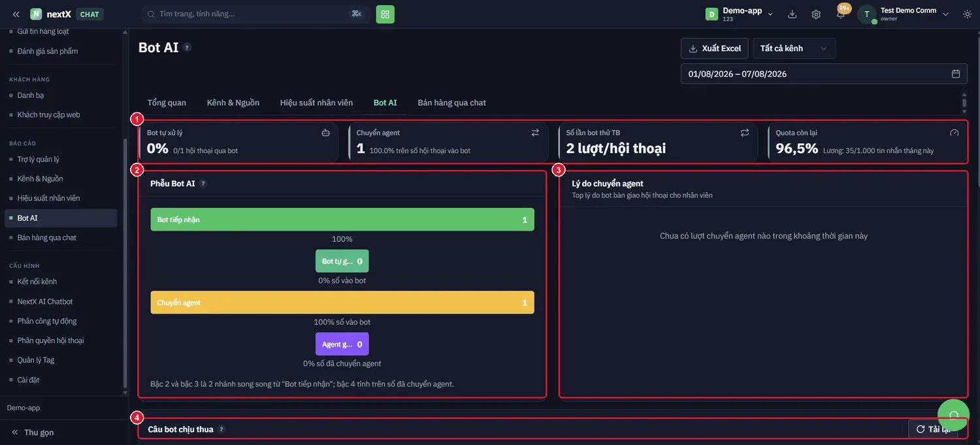Image resolution: width=980 pixels, height=445 pixels.
Task: Click gauge icon on Quota còn lại card
Action: coord(955,133)
